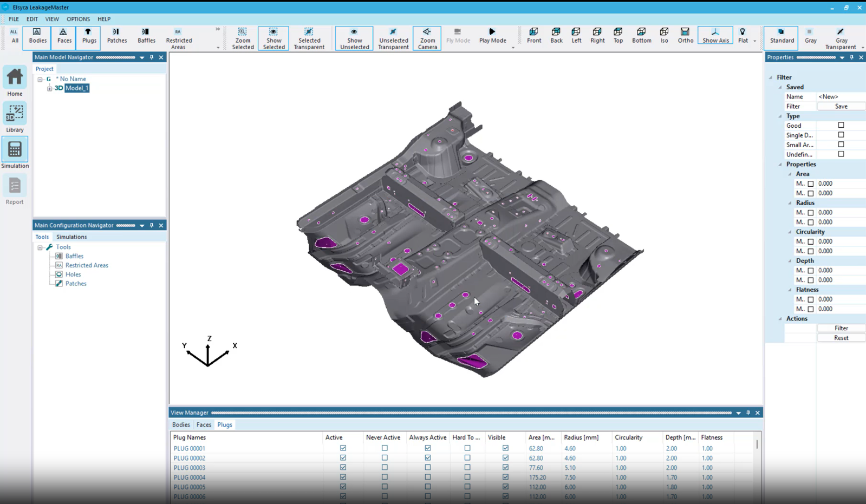
Task: Switch to the Faces tab in View Manager
Action: coord(204,425)
